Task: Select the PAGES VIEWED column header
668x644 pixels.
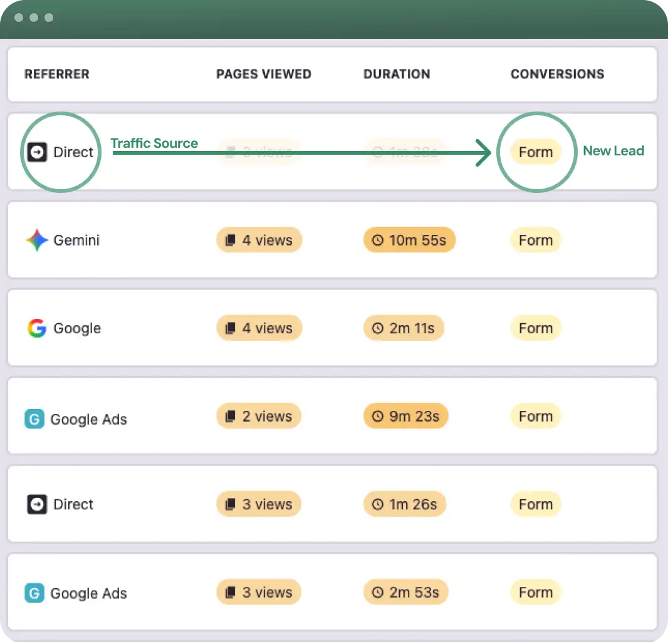Action: [x=264, y=74]
